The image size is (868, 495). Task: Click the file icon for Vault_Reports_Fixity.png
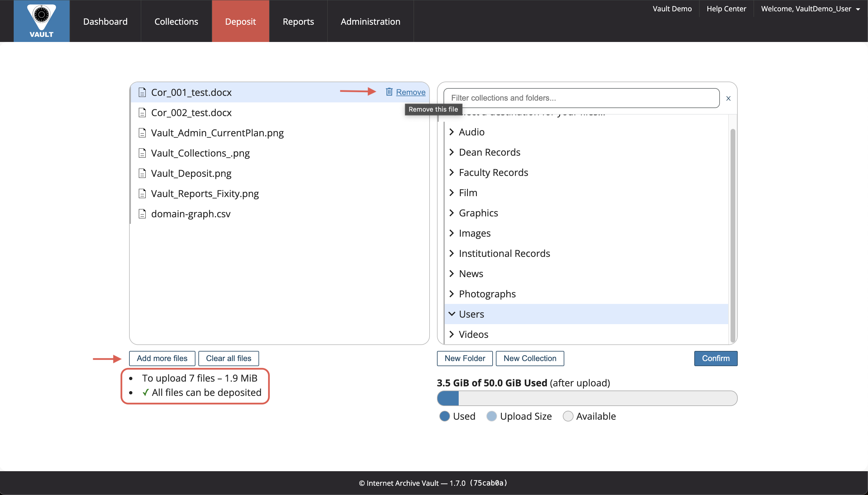tap(142, 193)
